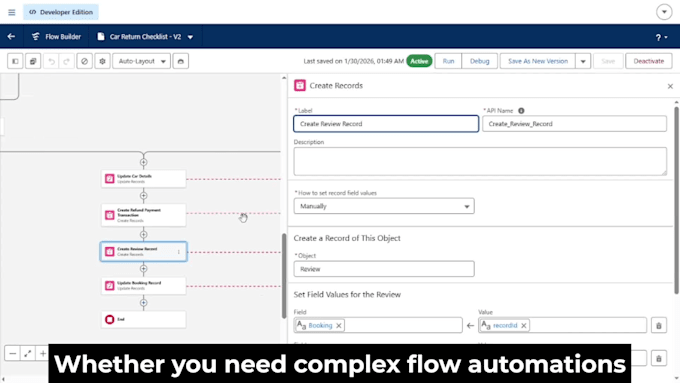Remove the recordId value pill
The image size is (680, 383).
click(524, 325)
